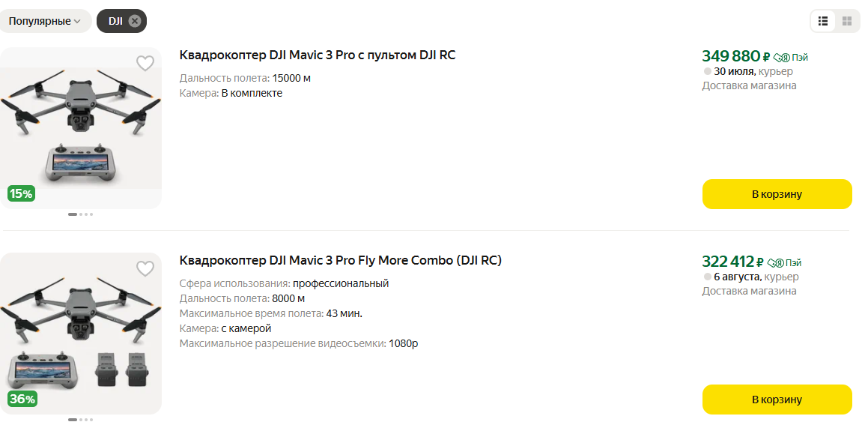Click the 6 августа courier delivery info

[x=751, y=277]
